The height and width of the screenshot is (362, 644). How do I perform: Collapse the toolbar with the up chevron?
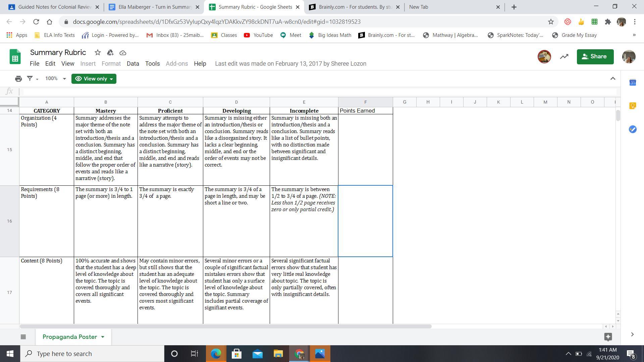point(613,78)
